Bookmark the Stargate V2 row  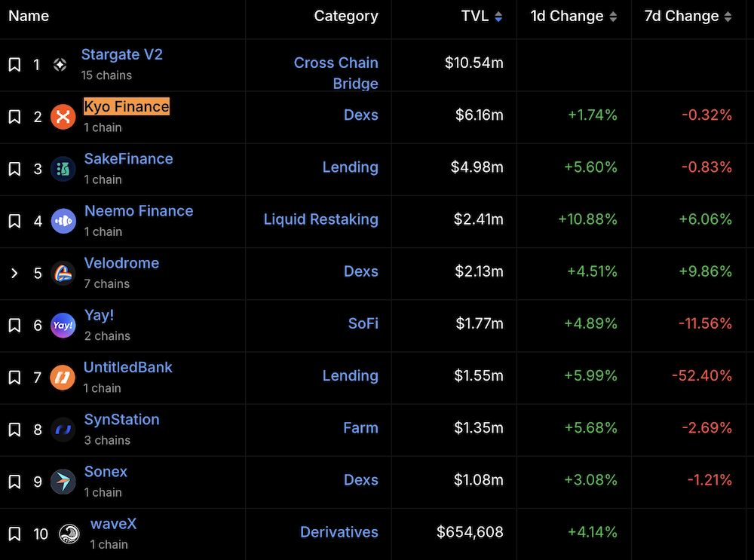click(x=14, y=65)
